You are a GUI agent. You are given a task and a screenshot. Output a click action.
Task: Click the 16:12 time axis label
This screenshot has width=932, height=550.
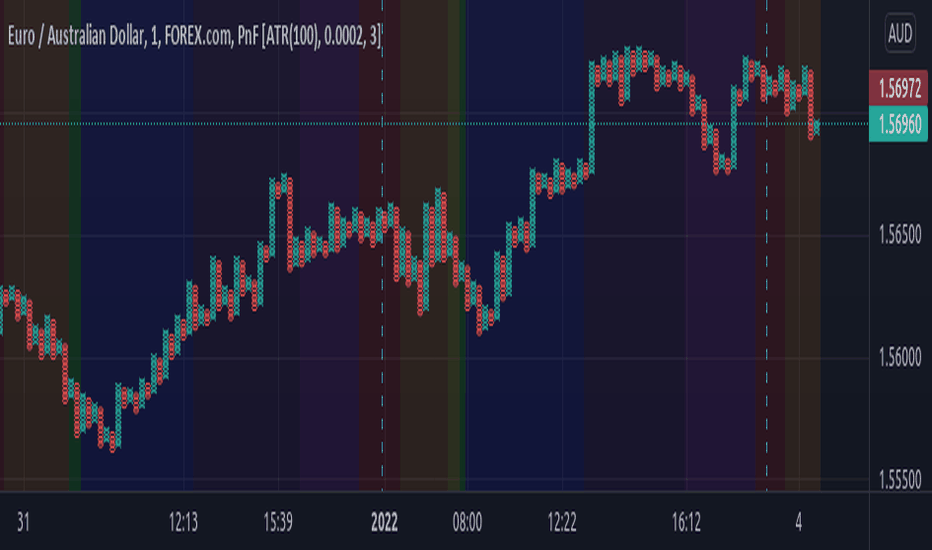point(686,523)
